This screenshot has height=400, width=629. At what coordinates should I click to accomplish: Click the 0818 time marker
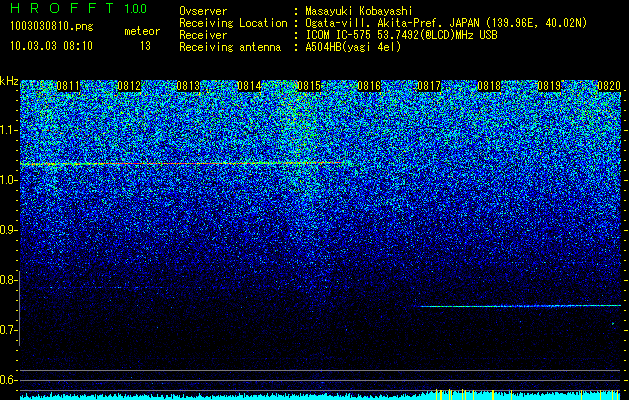(489, 86)
